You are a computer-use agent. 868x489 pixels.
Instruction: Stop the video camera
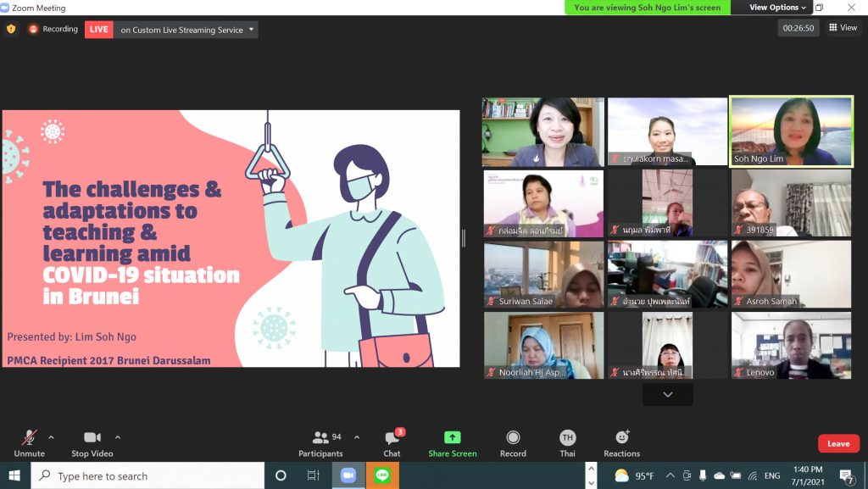(92, 443)
